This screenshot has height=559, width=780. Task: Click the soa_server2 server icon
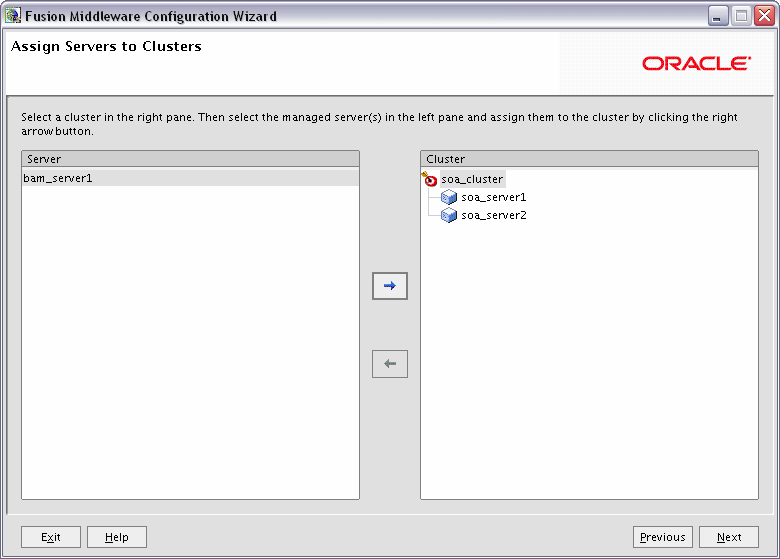(449, 215)
